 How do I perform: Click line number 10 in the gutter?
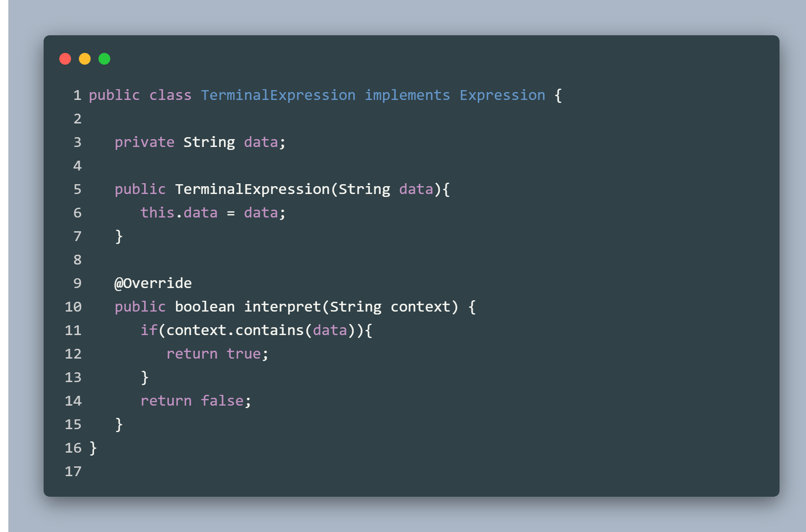73,307
